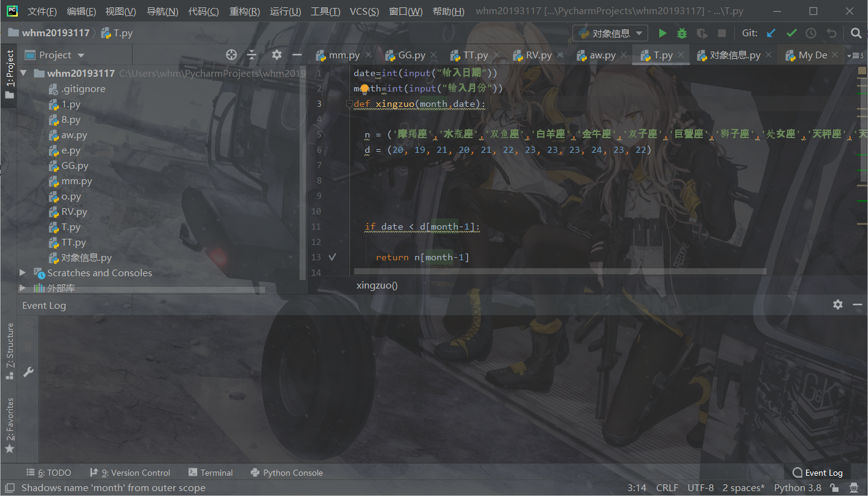The image size is (868, 496).
Task: Run with coverage icon in toolbar
Action: coord(702,33)
